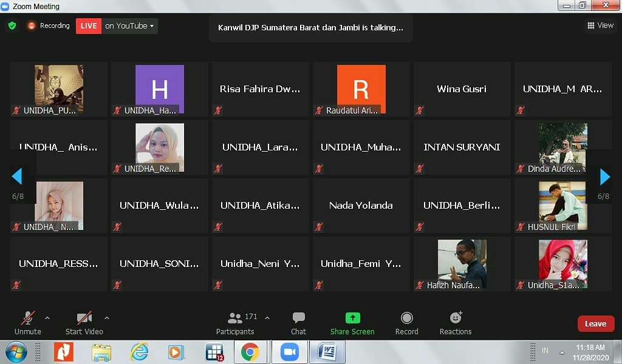Click muted mic icon on Nada Yolanda tile

[x=319, y=227]
